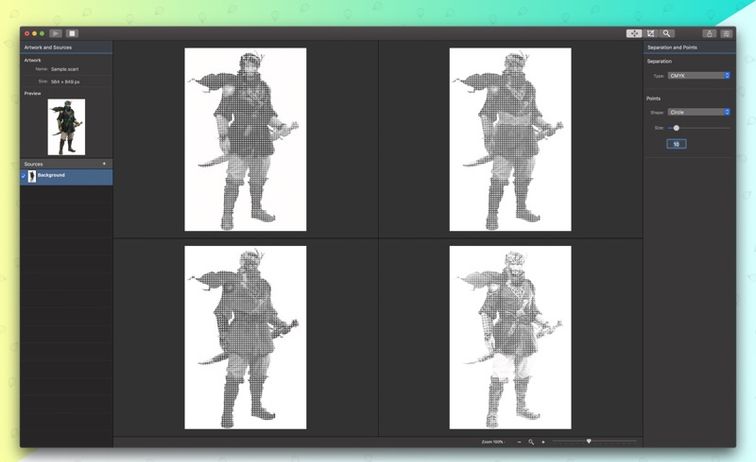This screenshot has height=462, width=756.
Task: Select the Separation and Points panel header
Action: coord(672,47)
